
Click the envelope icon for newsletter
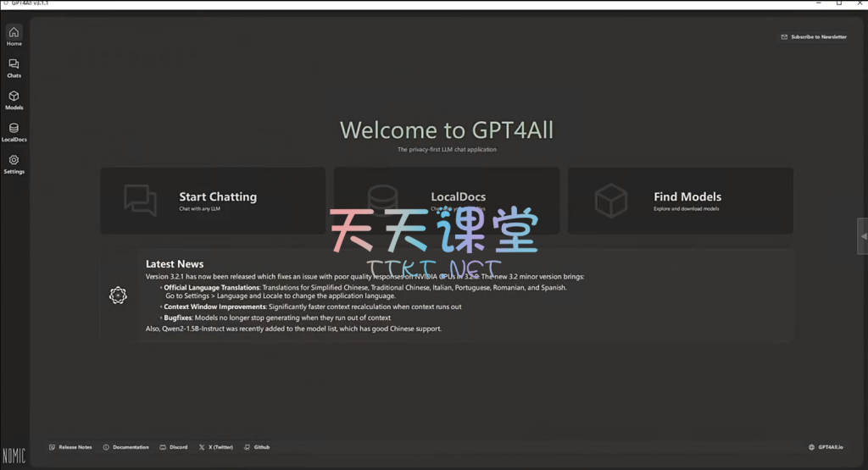784,37
